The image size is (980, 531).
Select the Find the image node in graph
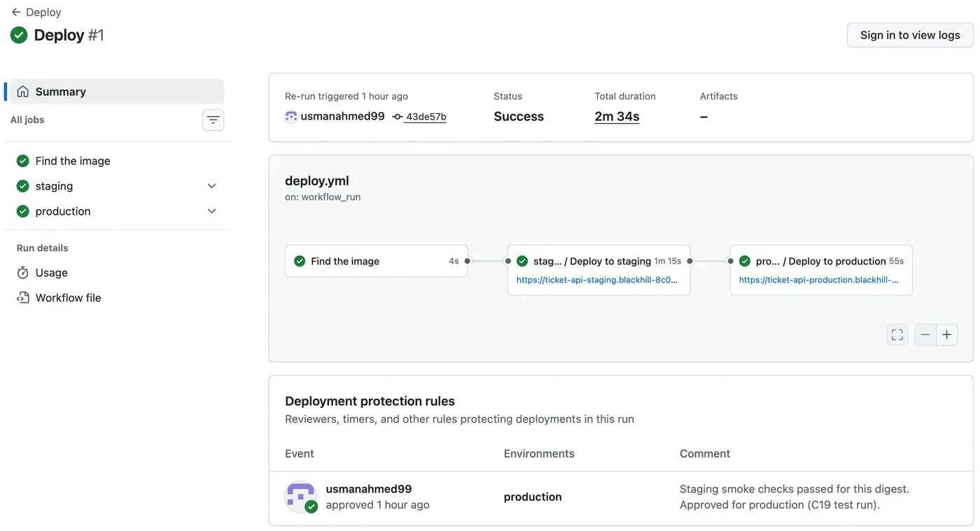pos(377,261)
